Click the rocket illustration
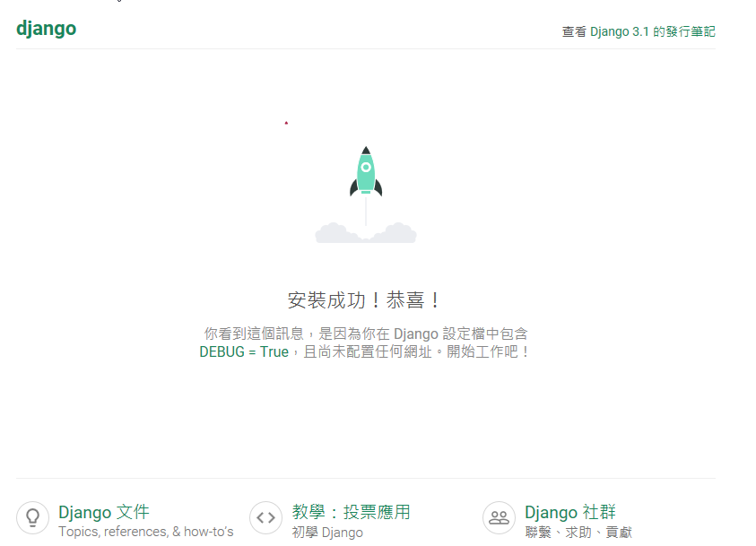756x546 pixels. [366, 195]
